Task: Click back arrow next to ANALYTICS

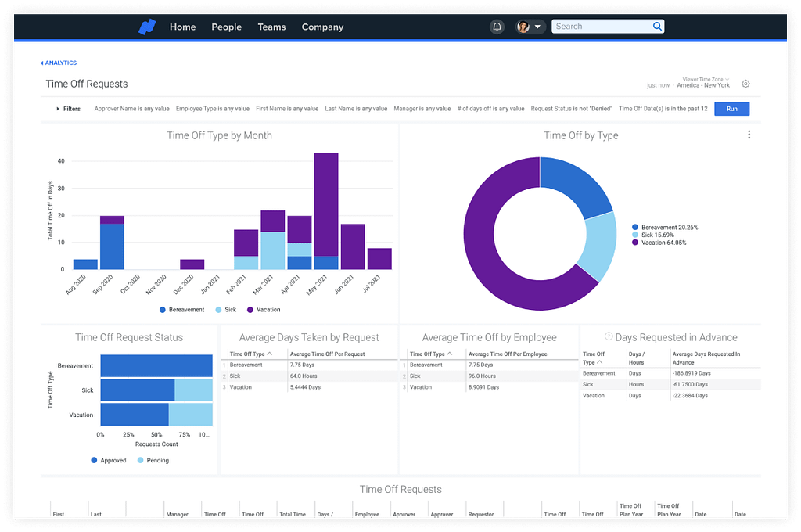Action: point(42,63)
